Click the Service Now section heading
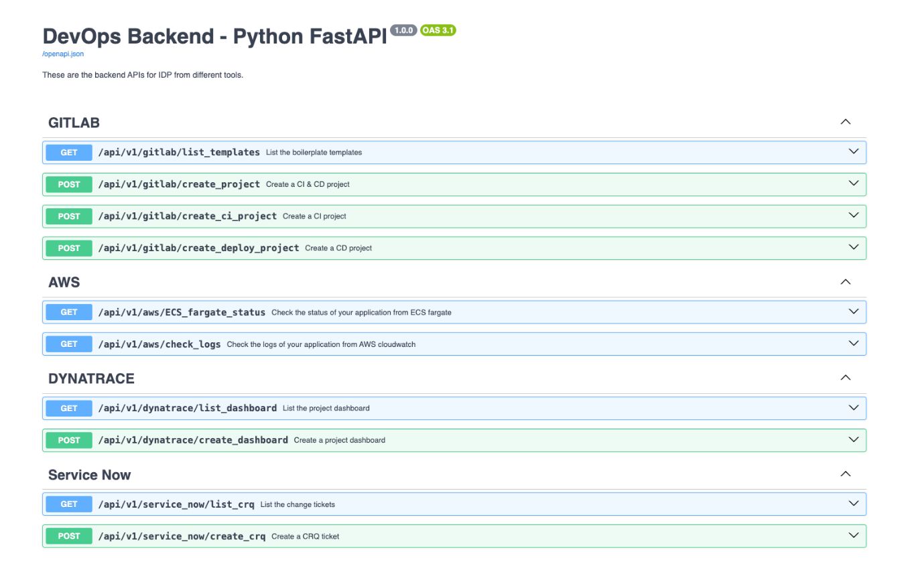Viewport: 924px width, 572px height. tap(89, 475)
